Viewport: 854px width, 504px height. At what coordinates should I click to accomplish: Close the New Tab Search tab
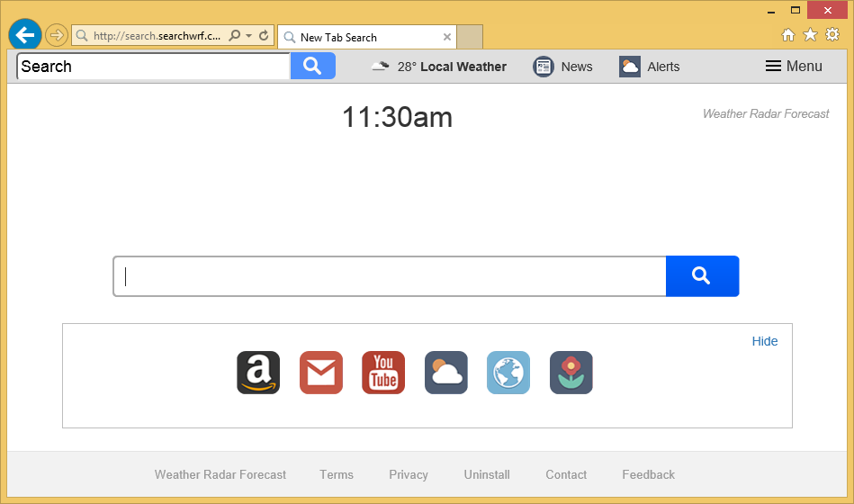[x=447, y=37]
